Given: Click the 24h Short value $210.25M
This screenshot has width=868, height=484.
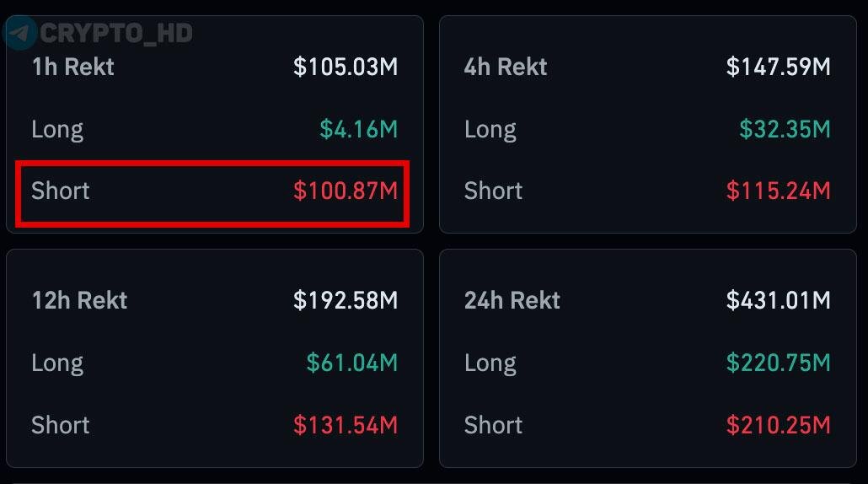Looking at the screenshot, I should [779, 425].
